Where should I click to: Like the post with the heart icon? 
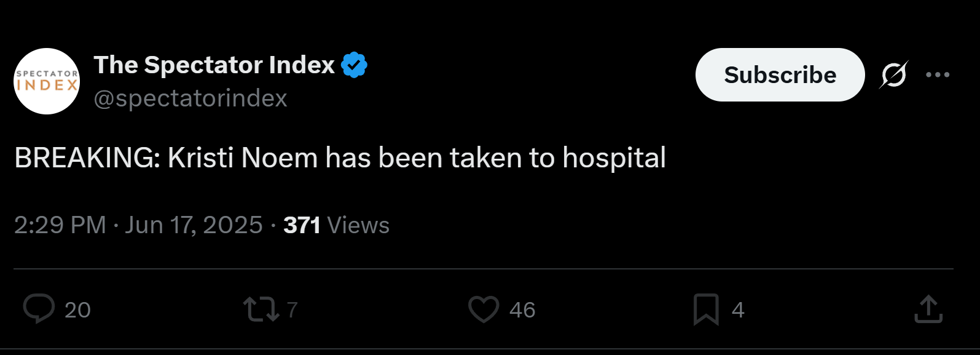tap(484, 309)
